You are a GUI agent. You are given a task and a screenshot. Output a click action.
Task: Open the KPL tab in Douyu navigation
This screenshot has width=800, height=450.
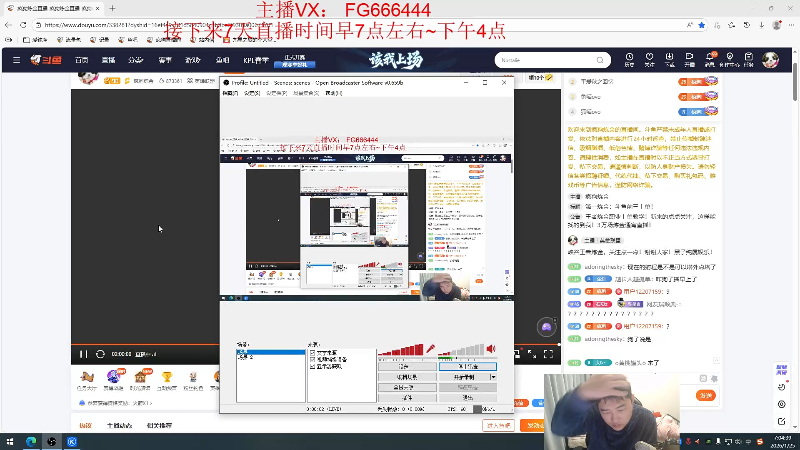click(x=256, y=60)
